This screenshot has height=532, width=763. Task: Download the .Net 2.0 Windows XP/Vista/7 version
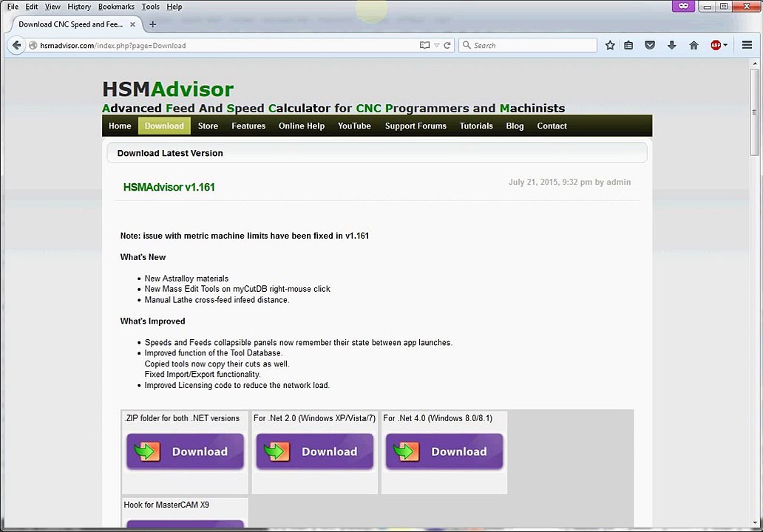(x=314, y=451)
